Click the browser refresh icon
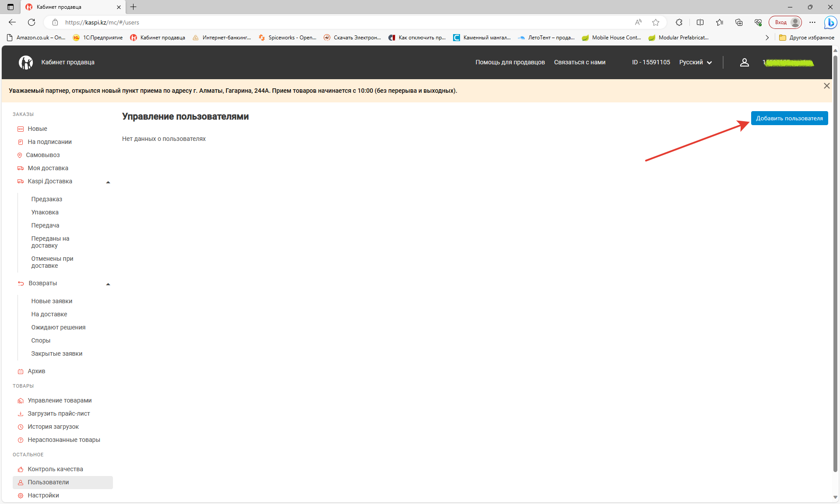The width and height of the screenshot is (840, 504). point(32,22)
